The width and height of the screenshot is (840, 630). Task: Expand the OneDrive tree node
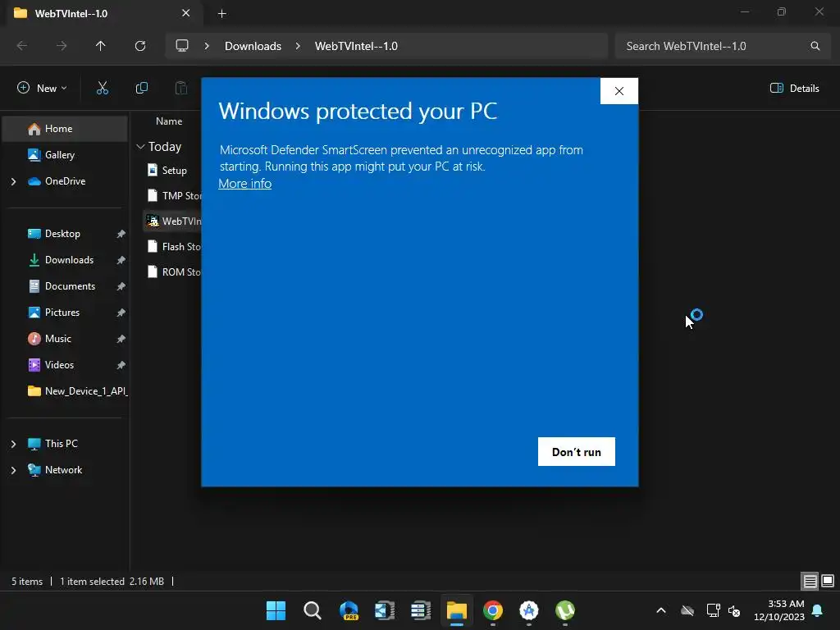[13, 181]
